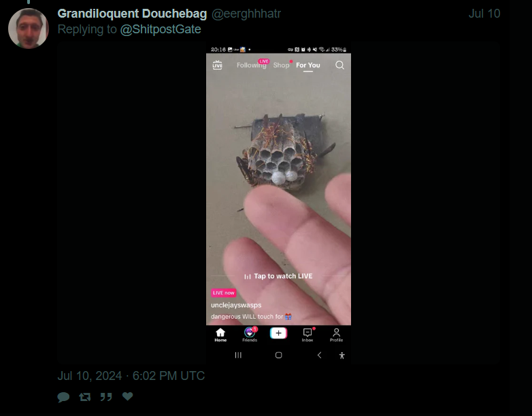
Task: Click the @ShitpostGate mention link
Action: (161, 29)
